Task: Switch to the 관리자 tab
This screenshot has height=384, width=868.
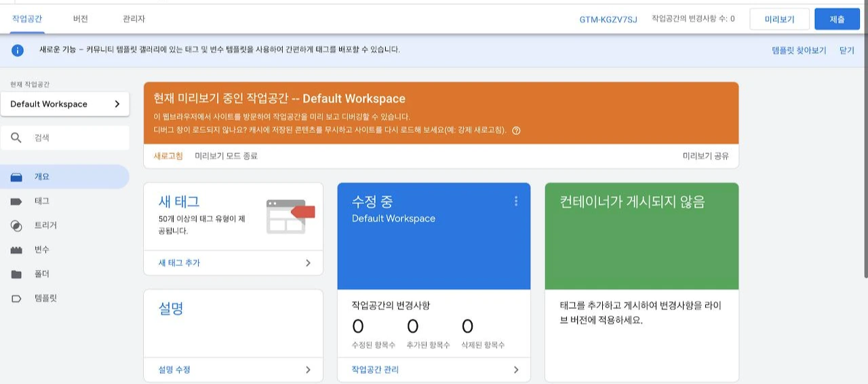Action: [134, 19]
